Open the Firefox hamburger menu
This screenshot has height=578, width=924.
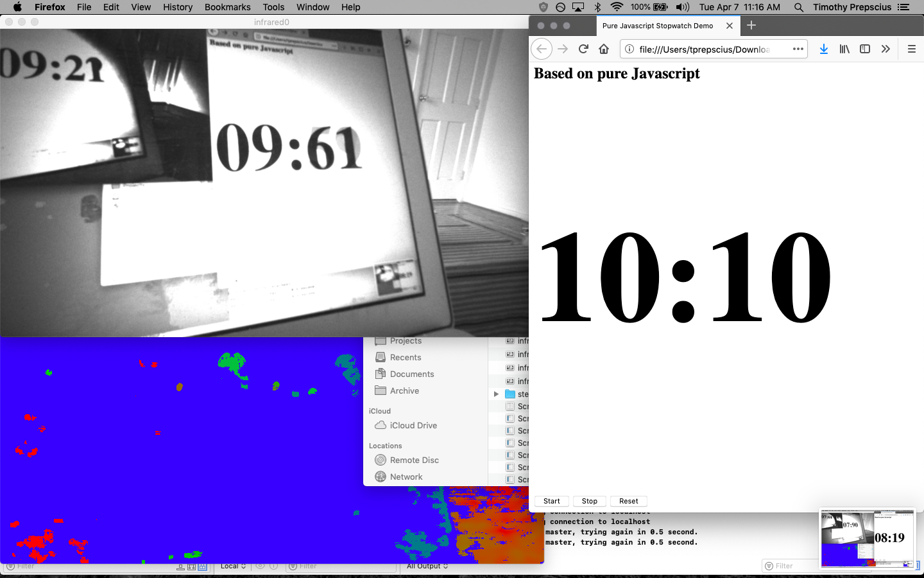click(911, 49)
